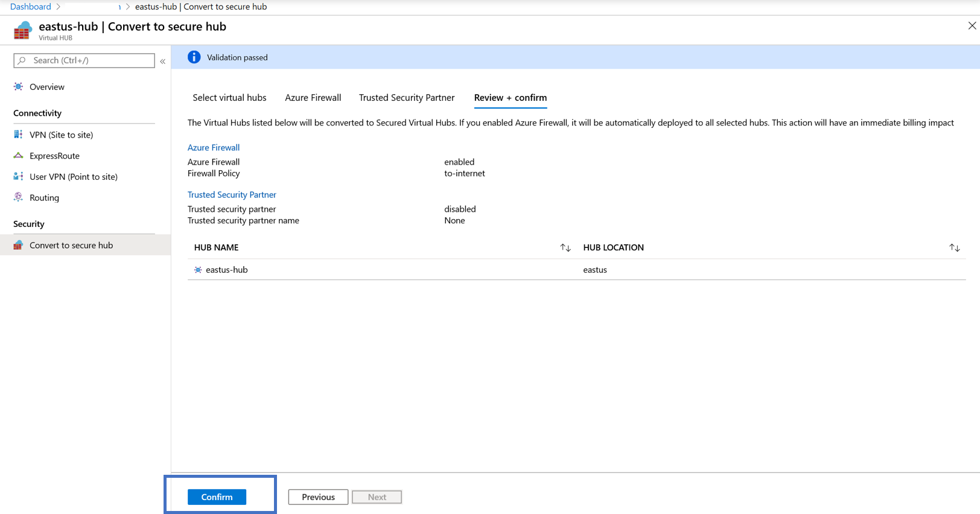Click the greyed-out Next button
The height and width of the screenshot is (514, 980).
(x=377, y=497)
